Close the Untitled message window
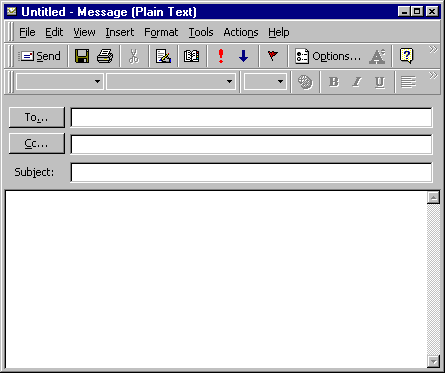This screenshot has height=373, width=445. (x=432, y=12)
